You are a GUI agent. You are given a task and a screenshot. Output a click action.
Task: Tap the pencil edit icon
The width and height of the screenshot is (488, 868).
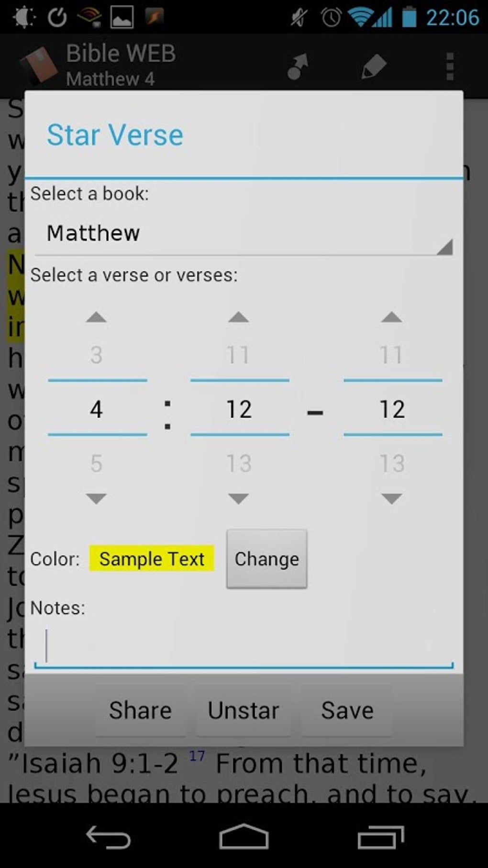pos(374,66)
